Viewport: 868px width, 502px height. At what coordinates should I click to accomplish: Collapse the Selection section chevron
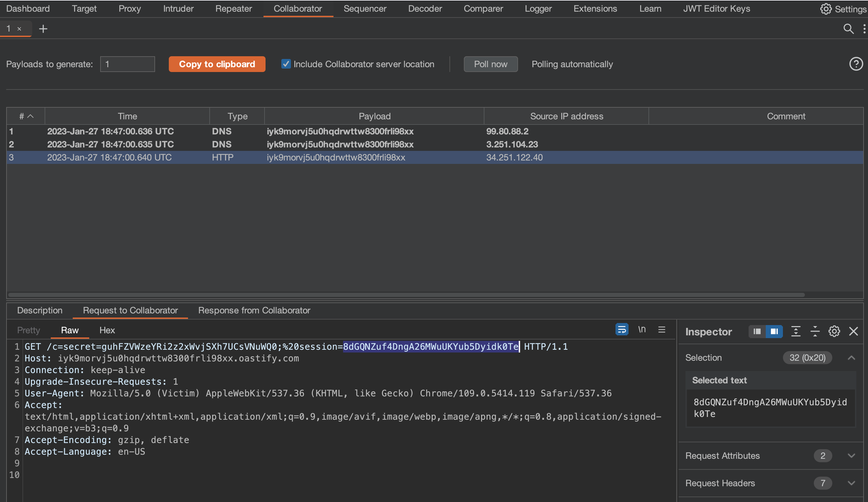(851, 358)
